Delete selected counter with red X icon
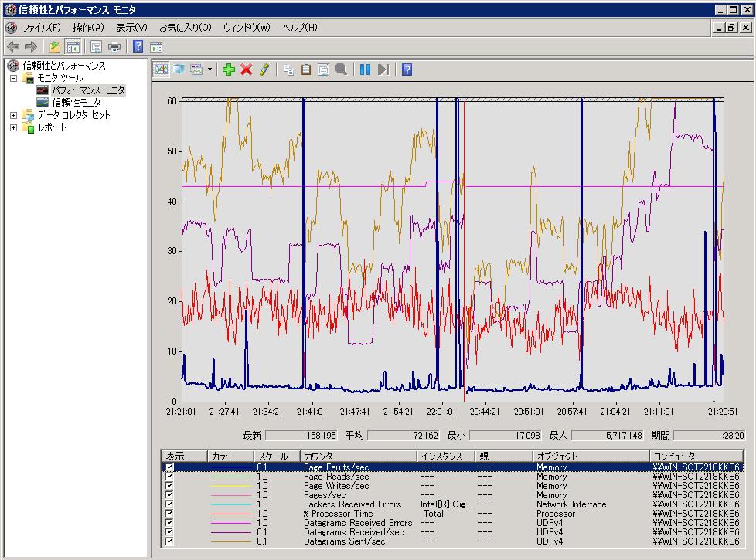The image size is (756, 560). [x=247, y=70]
